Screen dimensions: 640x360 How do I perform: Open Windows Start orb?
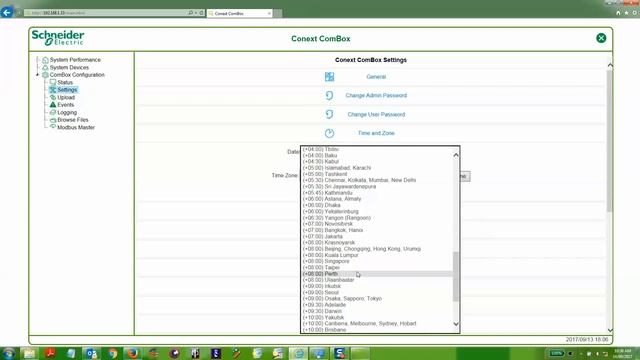point(9,353)
